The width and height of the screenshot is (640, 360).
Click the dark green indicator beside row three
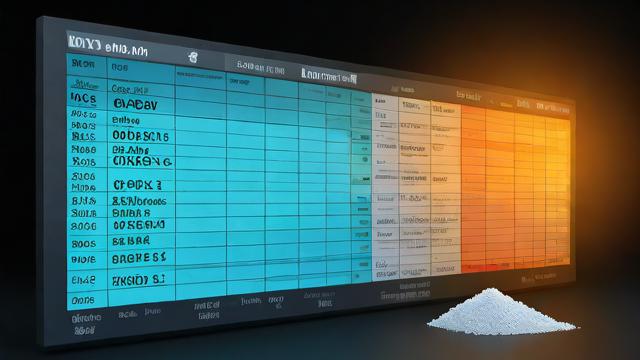click(362, 138)
